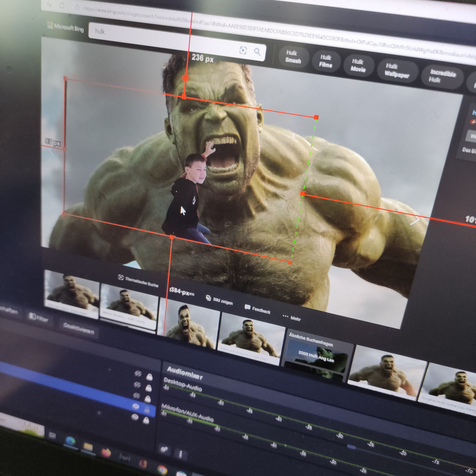
Task: Select the highlighted blue source row
Action: [78, 390]
